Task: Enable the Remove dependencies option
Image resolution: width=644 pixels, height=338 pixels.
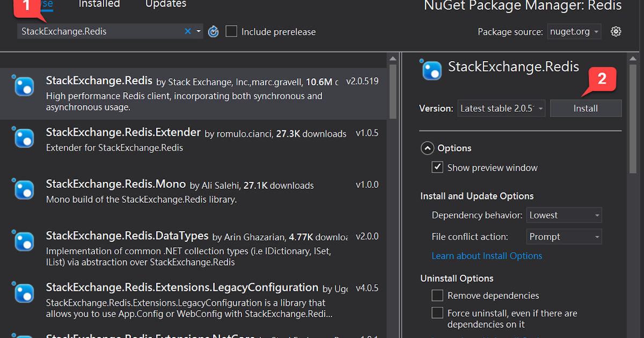Action: pyautogui.click(x=437, y=295)
